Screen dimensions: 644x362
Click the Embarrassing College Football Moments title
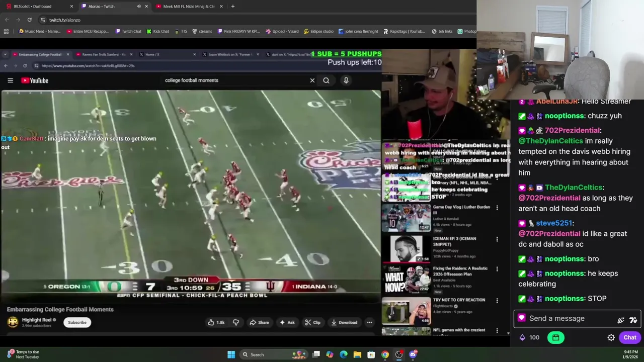pos(60,310)
